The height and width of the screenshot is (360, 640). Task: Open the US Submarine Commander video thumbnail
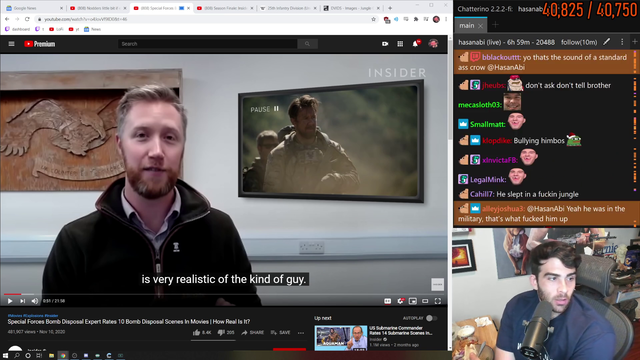[x=341, y=338]
